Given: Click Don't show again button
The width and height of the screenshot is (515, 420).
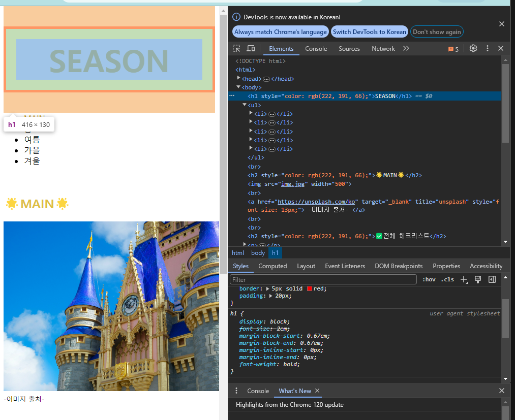Looking at the screenshot, I should point(437,32).
